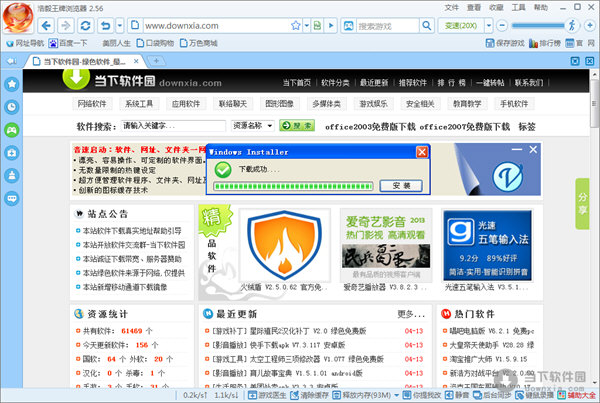Screen dimensions: 600x403
Task: Click the game search engine icon
Action: coord(348,26)
